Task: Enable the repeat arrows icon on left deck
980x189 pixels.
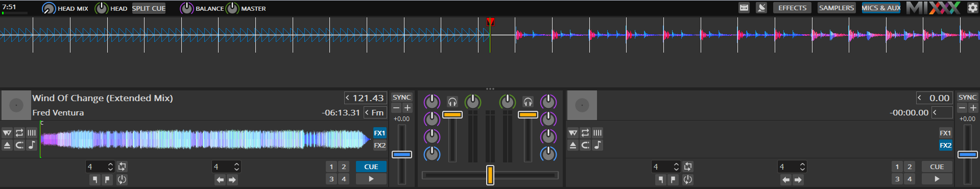Action: tap(19, 133)
